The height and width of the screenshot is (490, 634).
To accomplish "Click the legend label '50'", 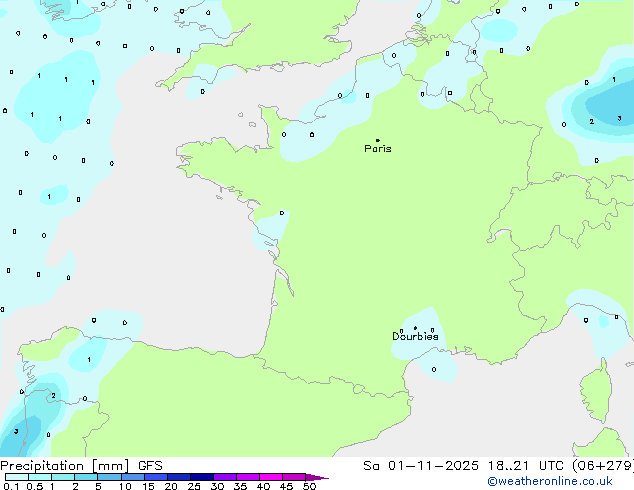I will point(310,486).
